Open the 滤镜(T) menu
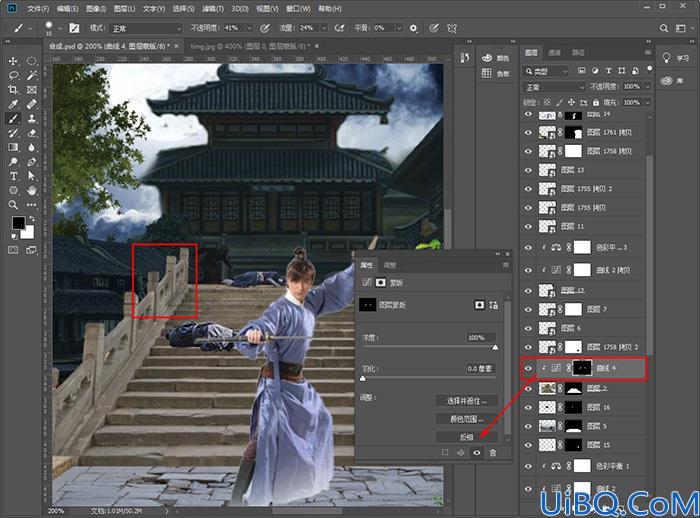 pyautogui.click(x=212, y=8)
